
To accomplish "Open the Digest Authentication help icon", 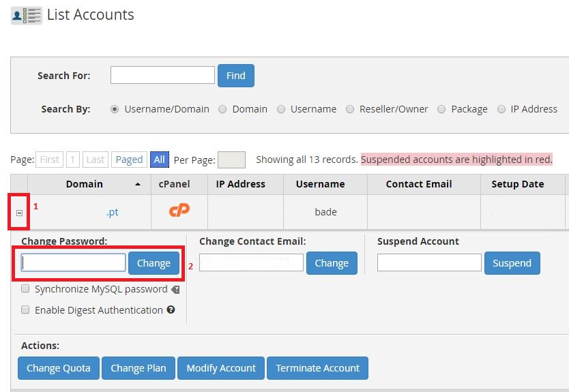I will 171,310.
